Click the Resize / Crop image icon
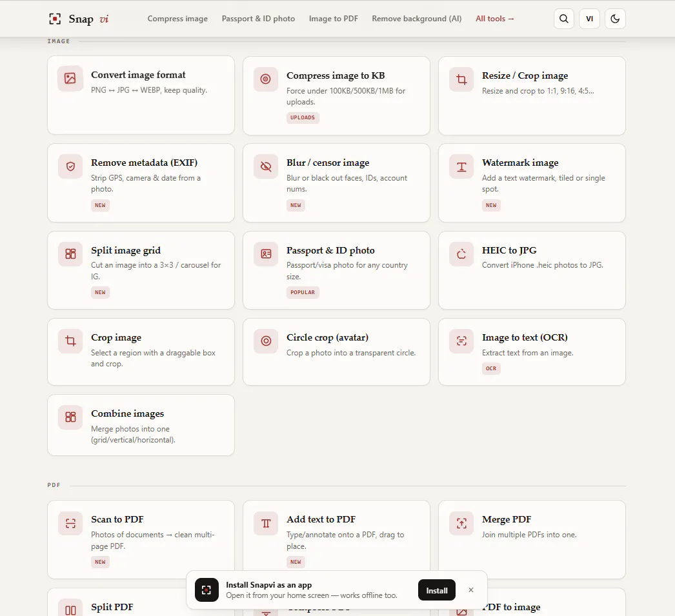The width and height of the screenshot is (675, 616). tap(461, 79)
